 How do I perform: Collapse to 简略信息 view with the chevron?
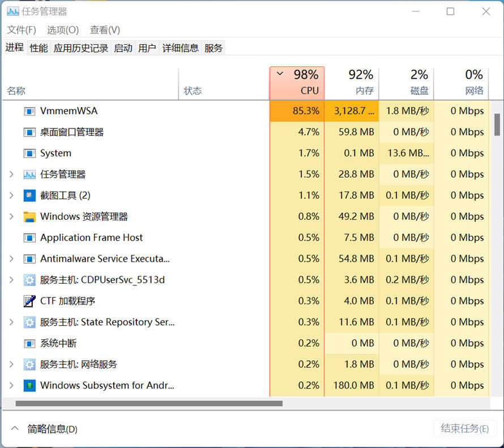click(15, 429)
